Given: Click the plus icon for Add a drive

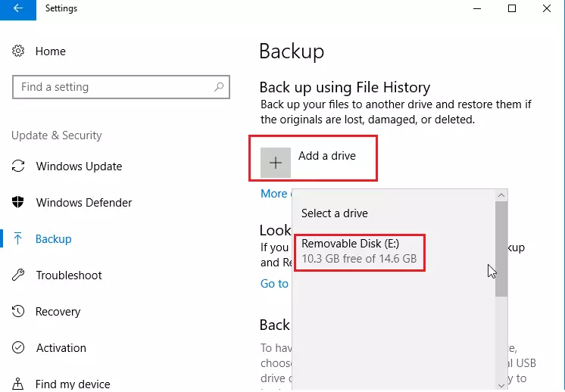Looking at the screenshot, I should 276,163.
